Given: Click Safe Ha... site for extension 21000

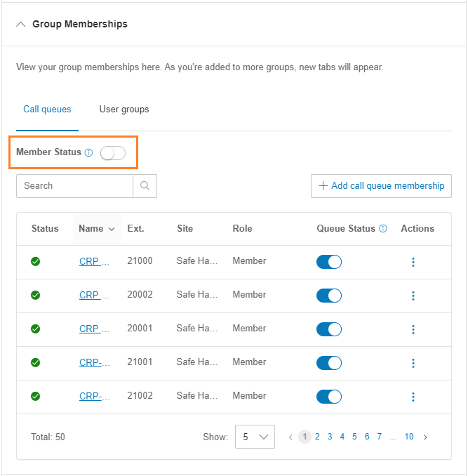Looking at the screenshot, I should pos(197,260).
